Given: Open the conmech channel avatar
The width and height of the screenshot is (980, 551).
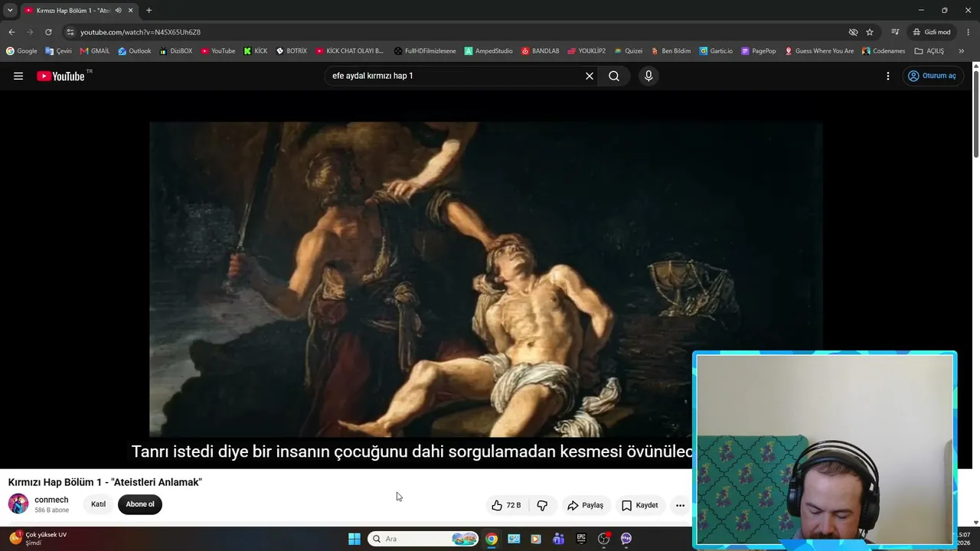Looking at the screenshot, I should (x=18, y=504).
